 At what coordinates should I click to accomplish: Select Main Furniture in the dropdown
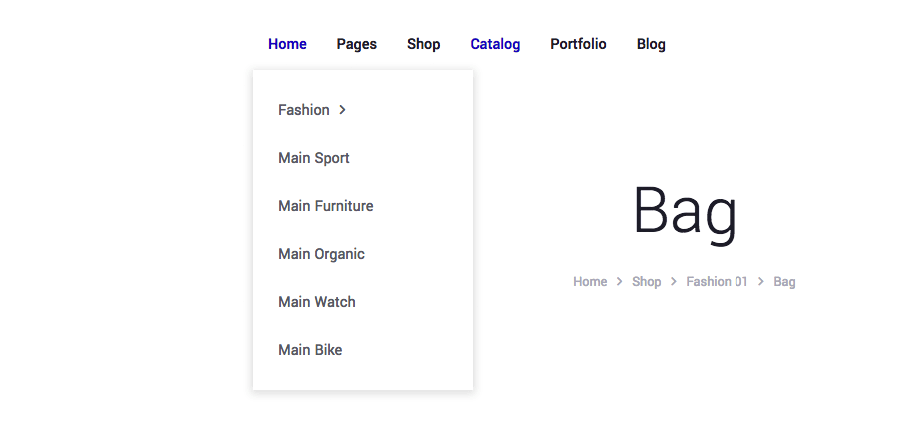[325, 206]
